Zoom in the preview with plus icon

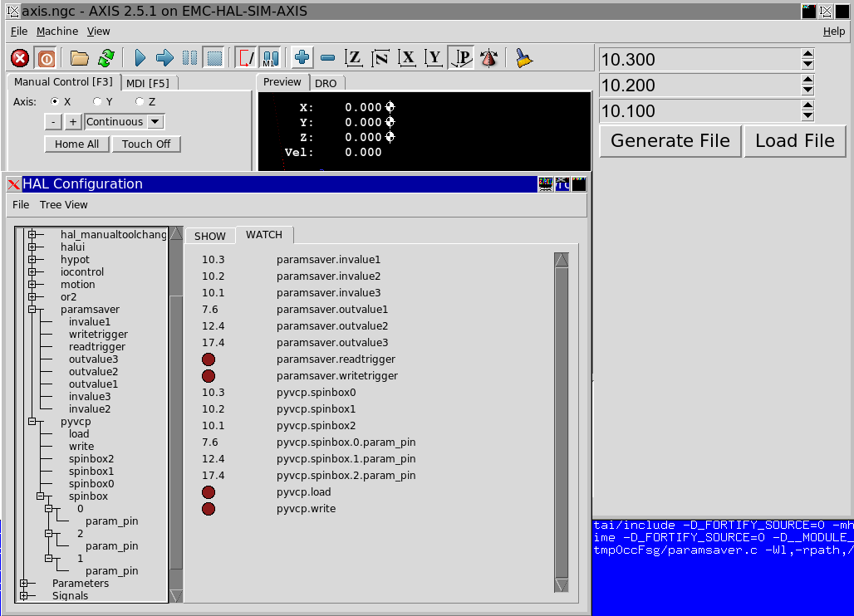point(302,57)
